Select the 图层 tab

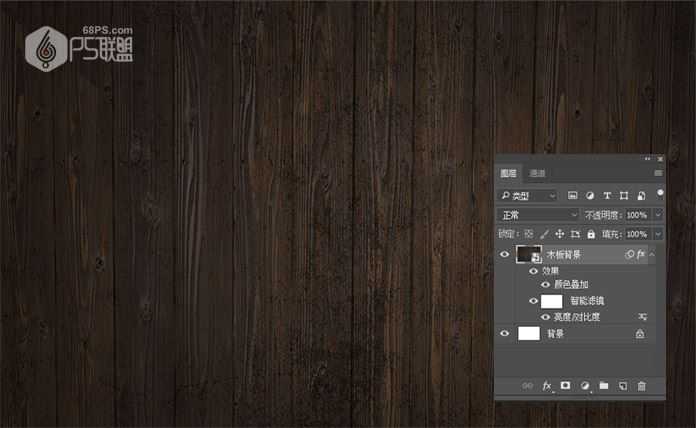(509, 174)
